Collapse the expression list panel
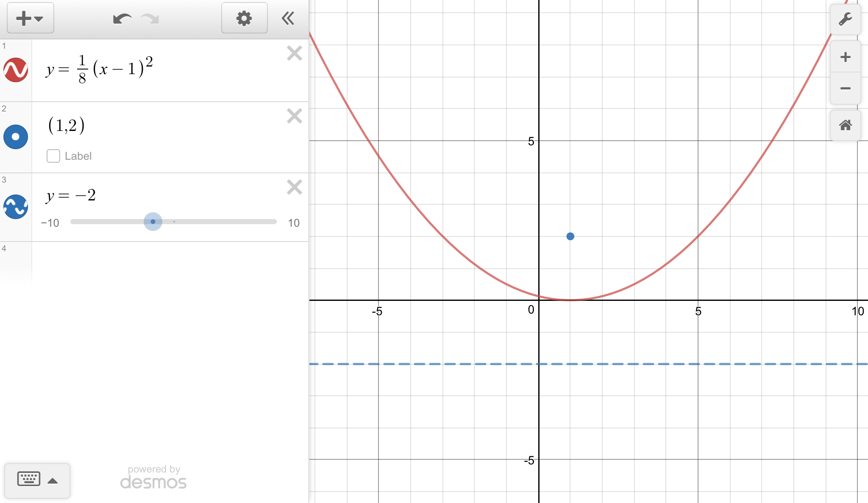This screenshot has width=868, height=503. (x=288, y=18)
